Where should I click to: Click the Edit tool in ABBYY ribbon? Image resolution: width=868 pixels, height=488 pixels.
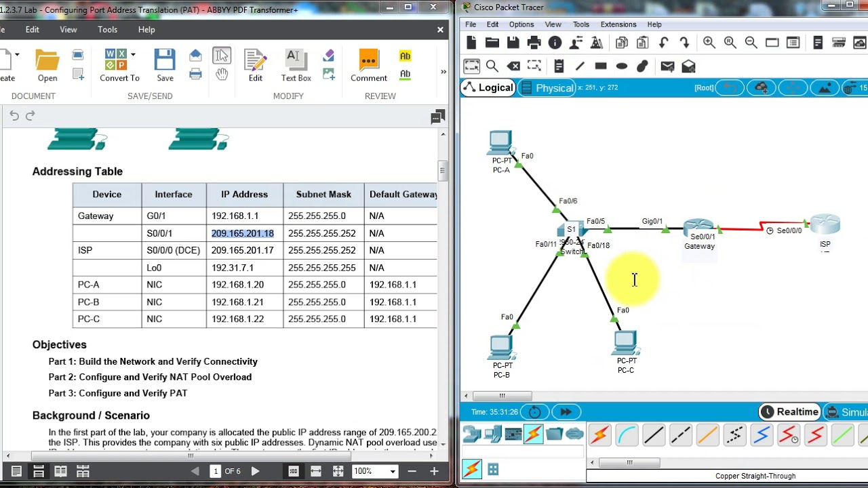255,66
